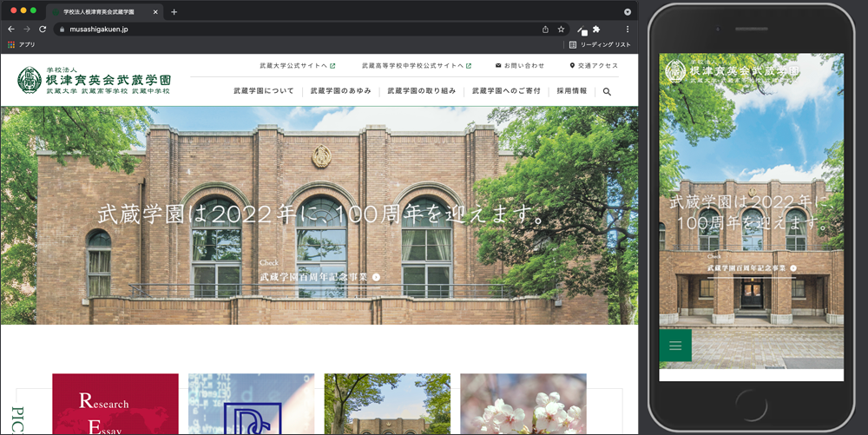868x435 pixels.
Task: Open the 武蔵学園の取り組み menu
Action: pos(421,91)
